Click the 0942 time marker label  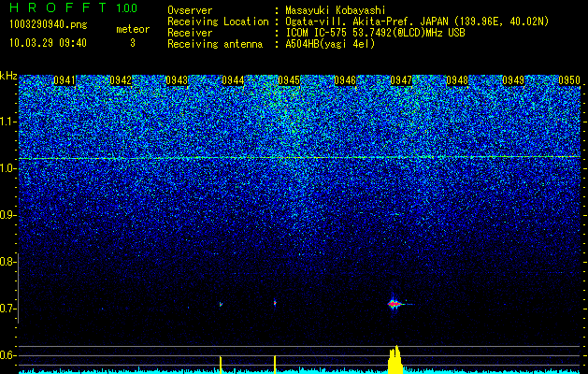121,80
